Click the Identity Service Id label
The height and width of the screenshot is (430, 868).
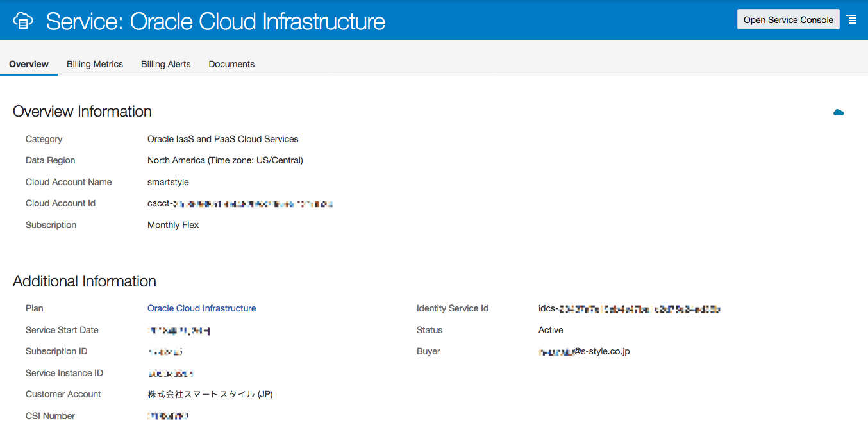[453, 308]
